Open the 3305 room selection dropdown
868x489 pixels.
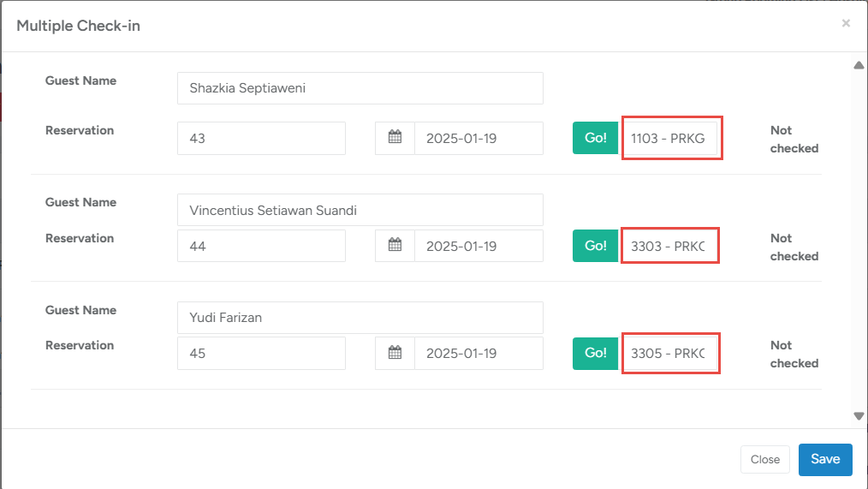[x=669, y=353]
